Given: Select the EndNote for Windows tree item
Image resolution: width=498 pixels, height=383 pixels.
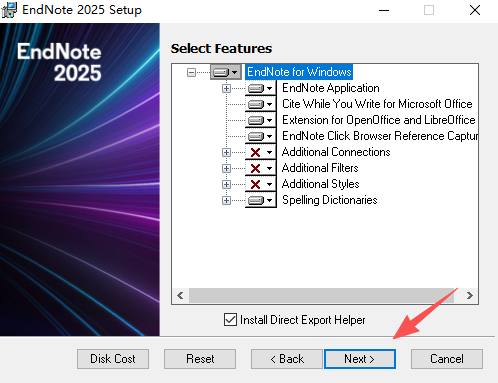Looking at the screenshot, I should 299,72.
